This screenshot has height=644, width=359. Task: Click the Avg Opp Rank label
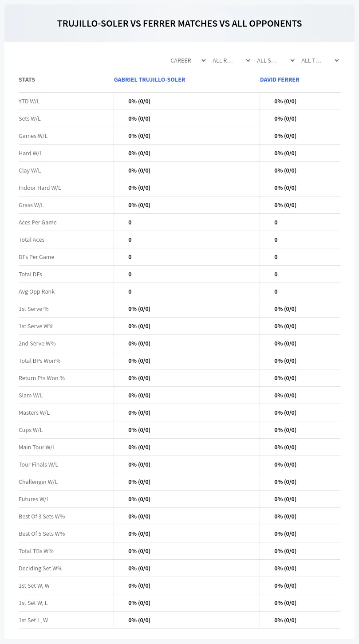click(37, 291)
